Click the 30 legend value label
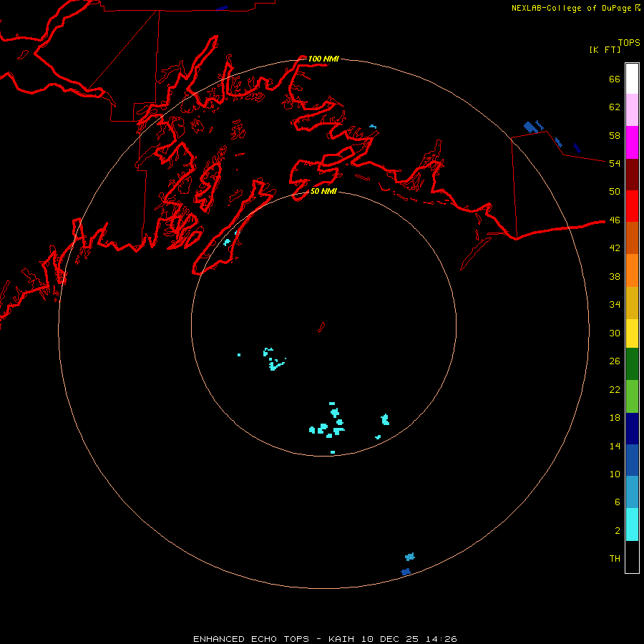The height and width of the screenshot is (644, 644). point(615,333)
